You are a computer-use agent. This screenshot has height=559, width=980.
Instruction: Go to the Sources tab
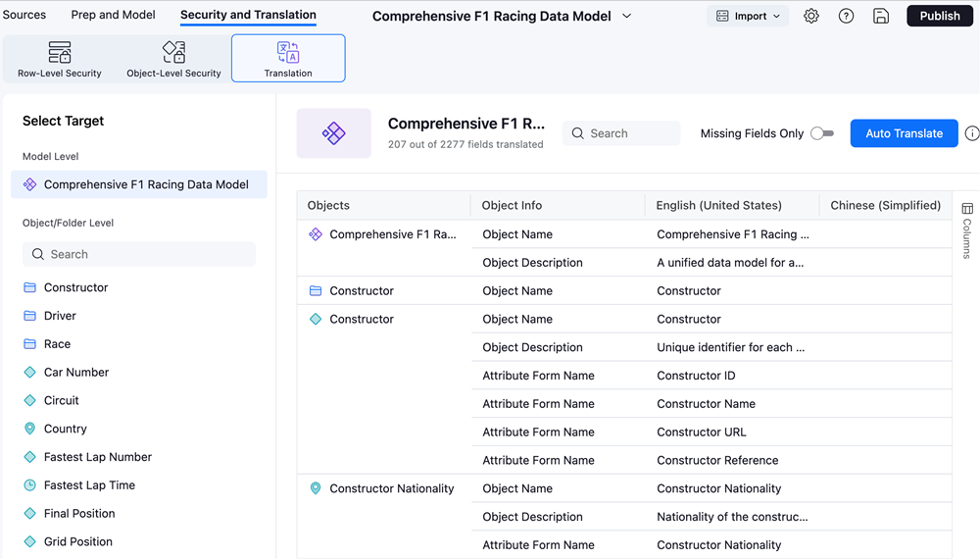click(x=24, y=15)
